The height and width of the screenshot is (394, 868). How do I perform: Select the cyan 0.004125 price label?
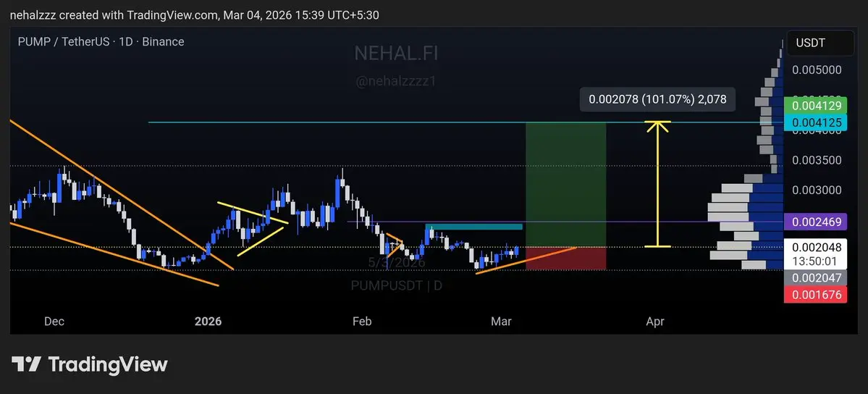pyautogui.click(x=816, y=122)
